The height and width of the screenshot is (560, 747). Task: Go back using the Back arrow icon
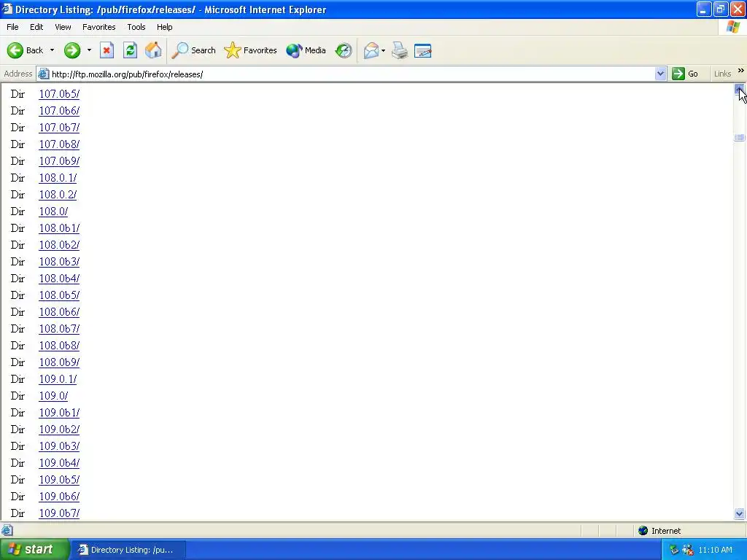point(15,50)
